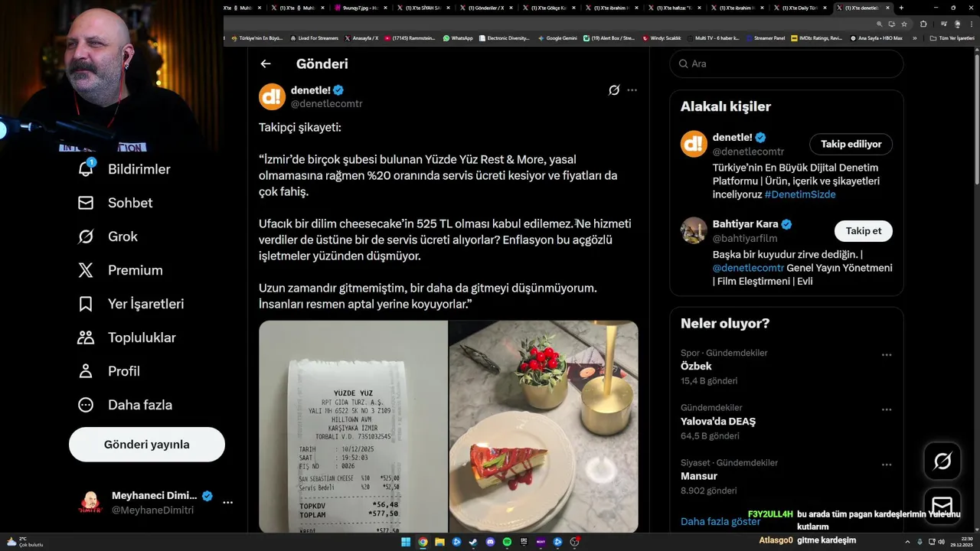
Task: Open floating Grok button at bottom right
Action: coord(942,461)
